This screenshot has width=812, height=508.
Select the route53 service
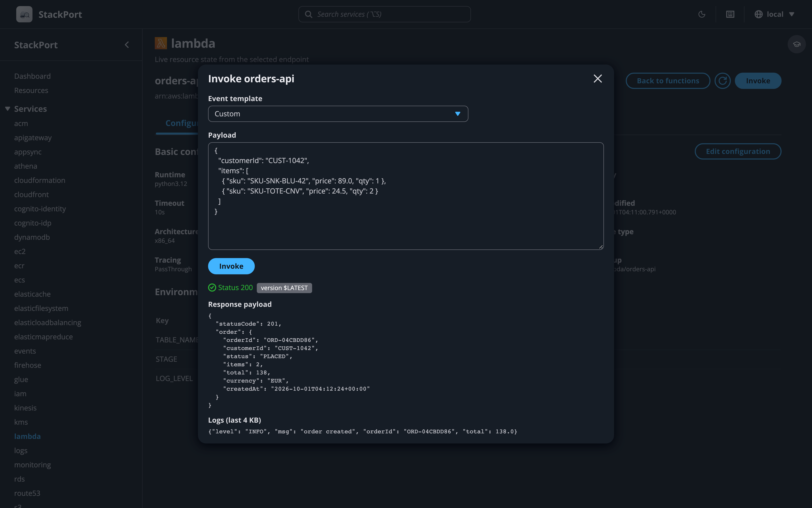pyautogui.click(x=27, y=493)
